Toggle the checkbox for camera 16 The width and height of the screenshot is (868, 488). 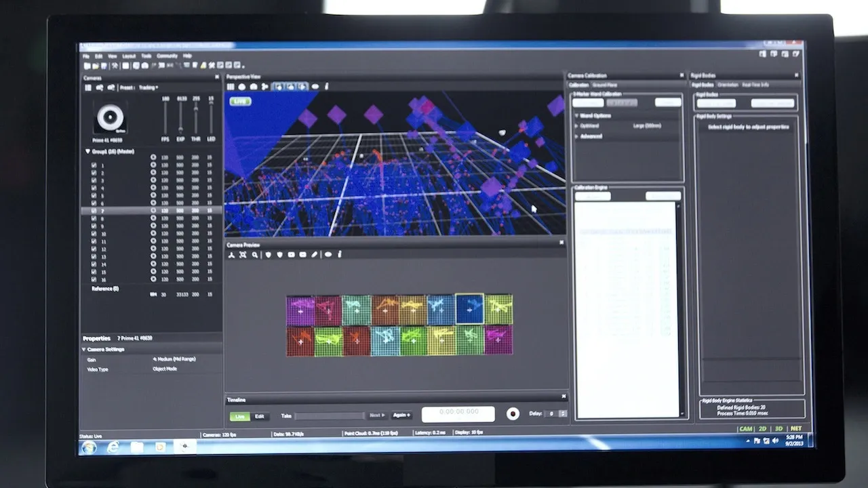pyautogui.click(x=94, y=279)
